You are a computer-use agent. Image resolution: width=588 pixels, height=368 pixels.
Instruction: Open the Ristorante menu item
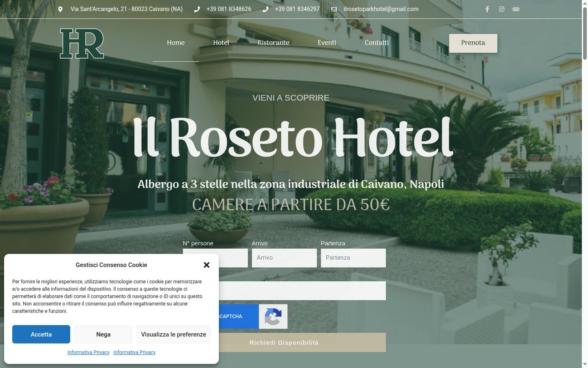coord(273,43)
